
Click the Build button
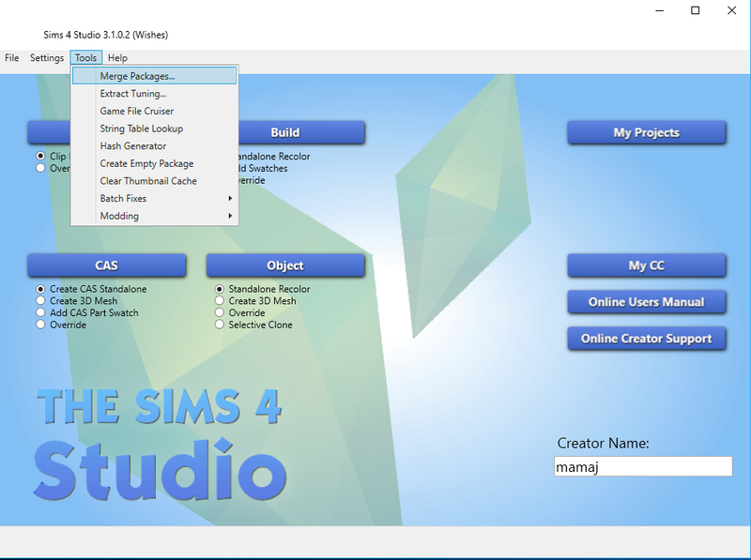pyautogui.click(x=301, y=132)
